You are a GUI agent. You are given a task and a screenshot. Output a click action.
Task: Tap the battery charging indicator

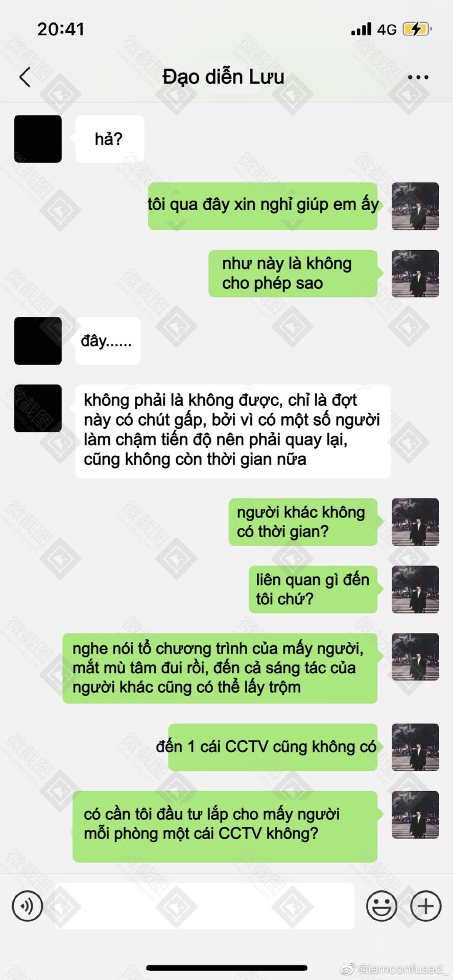pos(417,29)
